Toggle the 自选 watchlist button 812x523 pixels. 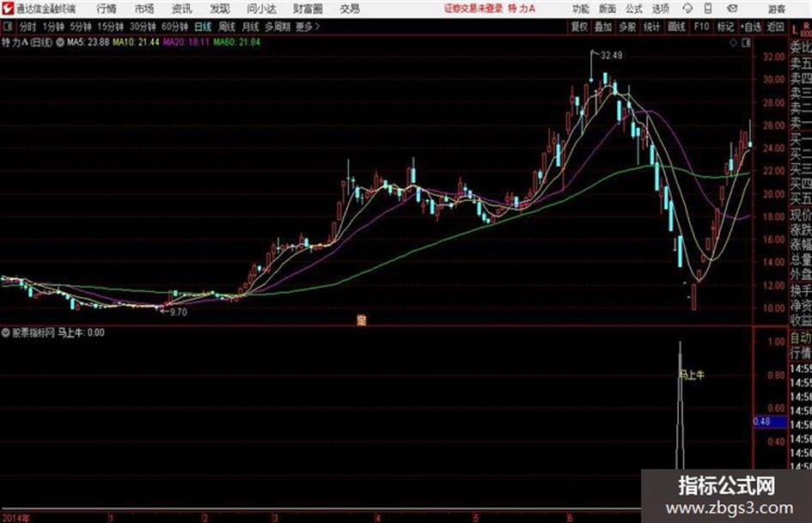pos(750,27)
